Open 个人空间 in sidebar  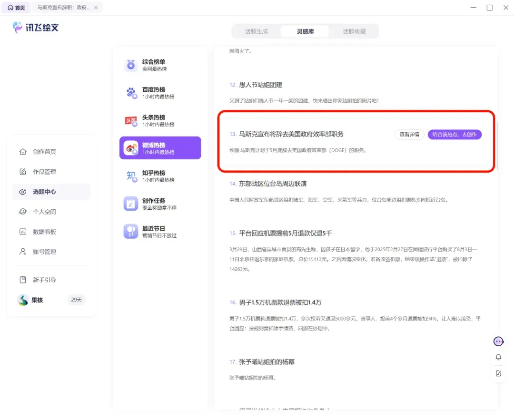[51, 212]
